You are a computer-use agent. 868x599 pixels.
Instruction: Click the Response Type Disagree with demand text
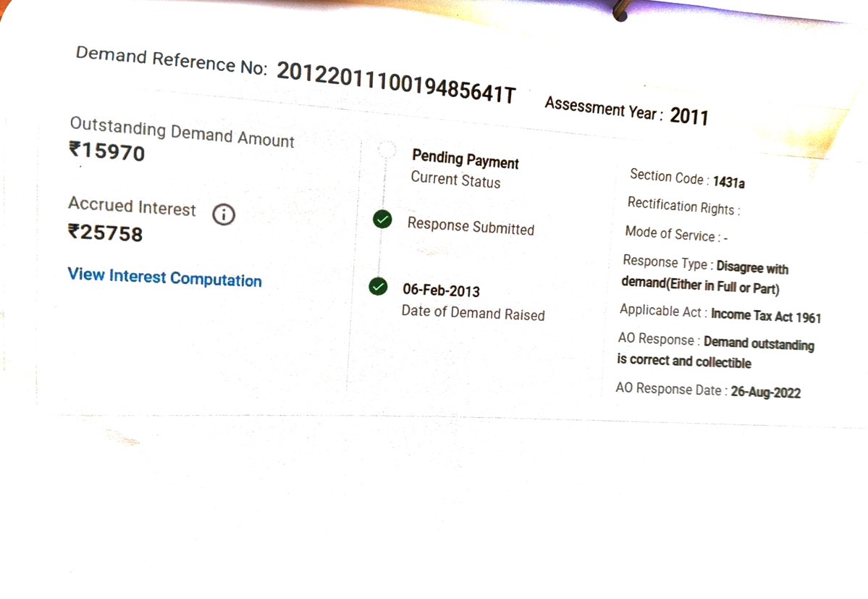click(704, 275)
